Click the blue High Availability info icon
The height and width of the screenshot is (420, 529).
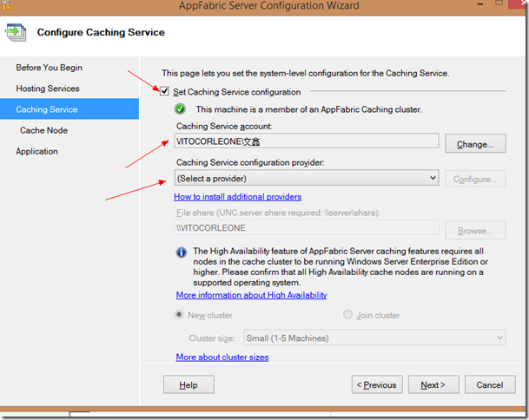click(182, 253)
